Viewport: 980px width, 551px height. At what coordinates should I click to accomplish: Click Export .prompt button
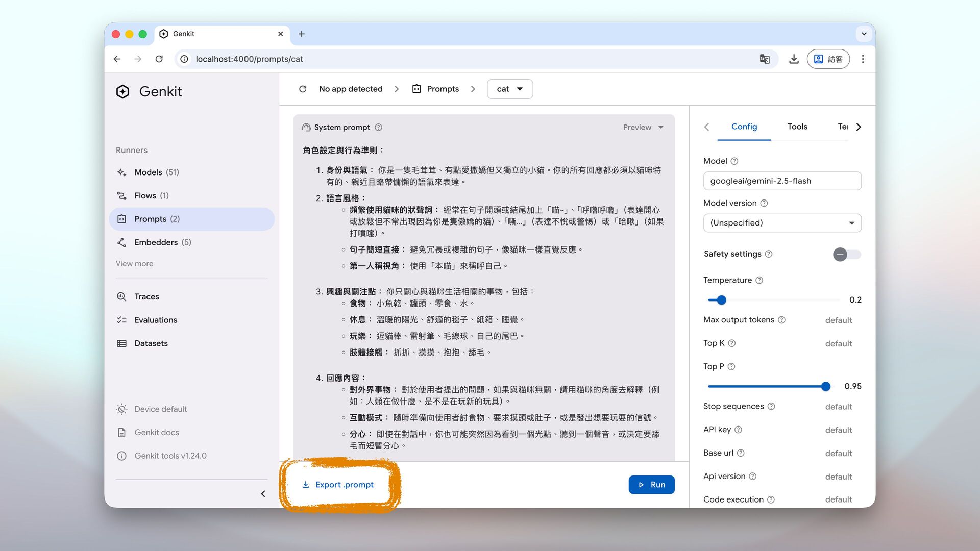click(338, 485)
